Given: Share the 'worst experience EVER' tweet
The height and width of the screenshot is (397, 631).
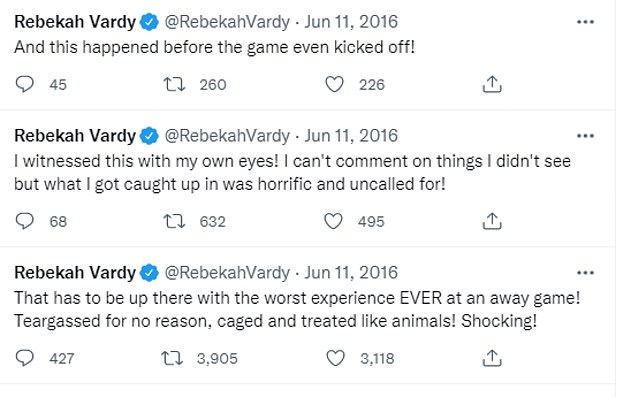Looking at the screenshot, I should [x=492, y=358].
